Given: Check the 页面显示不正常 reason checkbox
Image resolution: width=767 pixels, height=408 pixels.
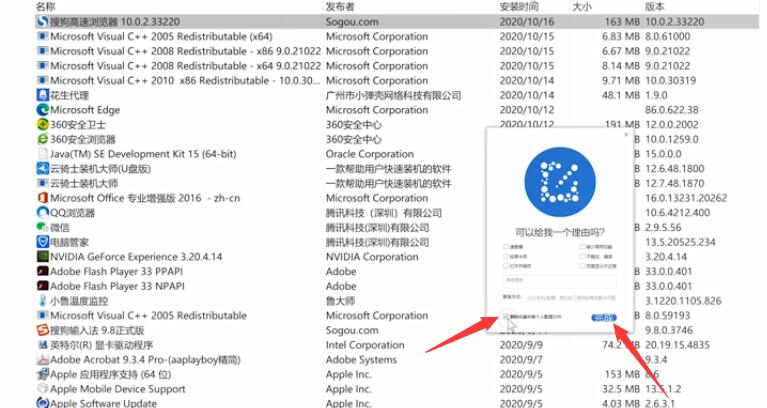Looking at the screenshot, I should point(582,266).
